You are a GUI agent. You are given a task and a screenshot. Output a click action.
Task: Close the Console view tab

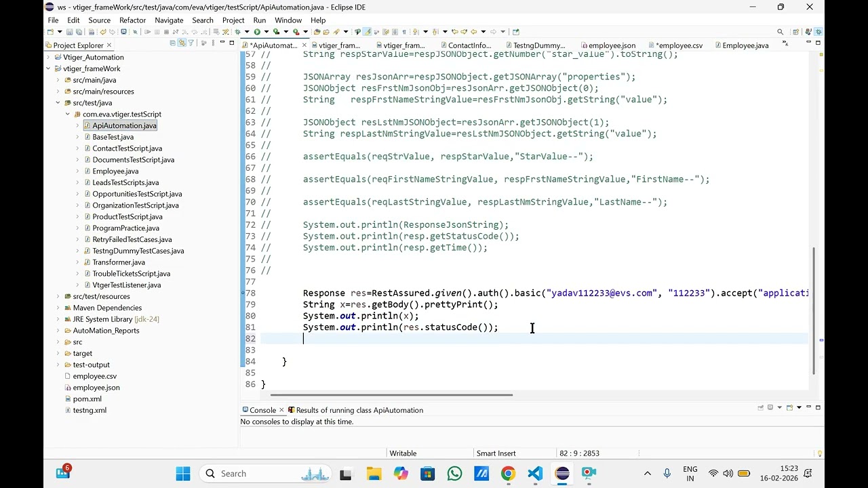tap(281, 410)
